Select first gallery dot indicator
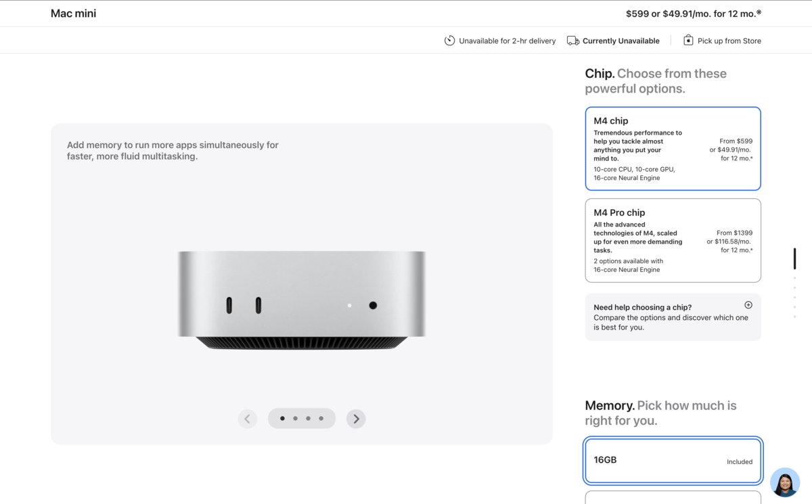This screenshot has height=504, width=812. 282,419
